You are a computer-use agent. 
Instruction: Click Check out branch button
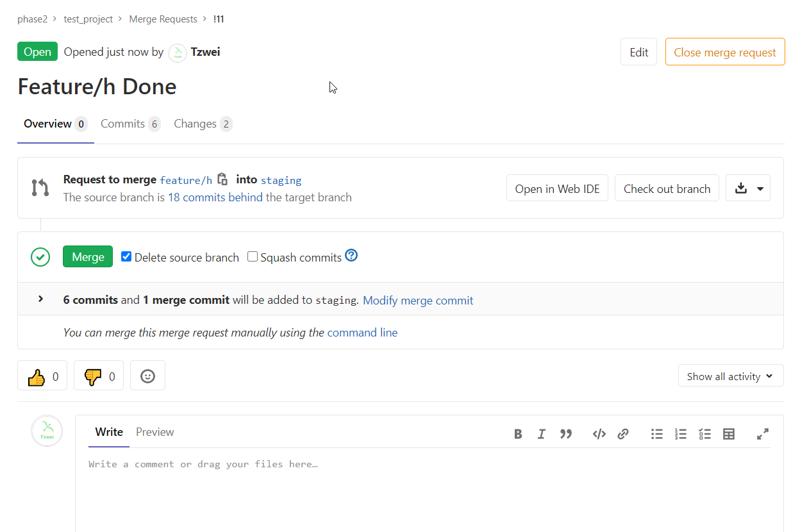[667, 188]
